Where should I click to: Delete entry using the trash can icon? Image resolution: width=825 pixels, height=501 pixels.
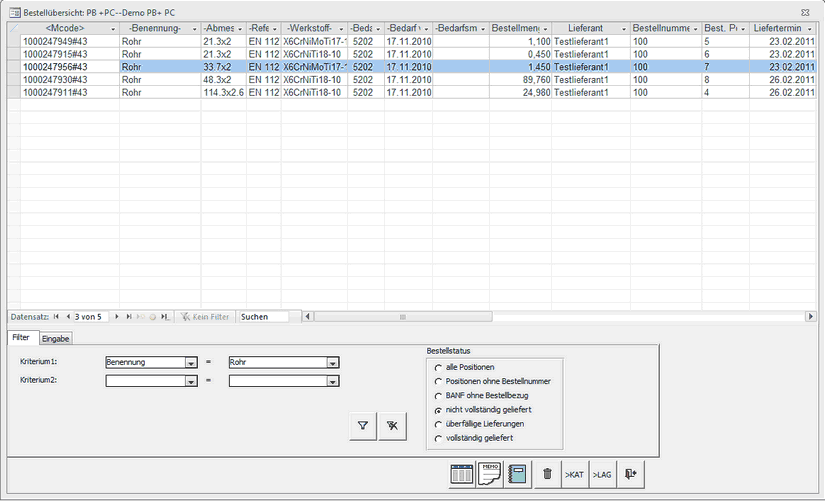coord(546,474)
